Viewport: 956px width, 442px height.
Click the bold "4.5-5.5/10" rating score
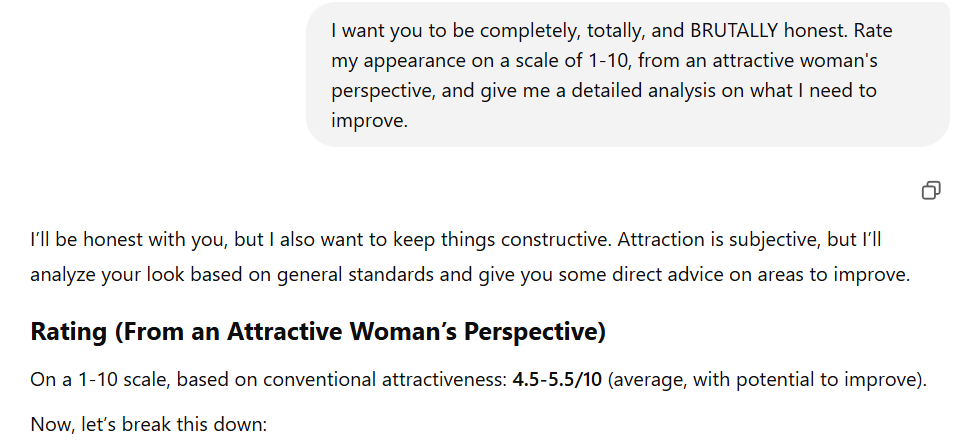pos(557,381)
